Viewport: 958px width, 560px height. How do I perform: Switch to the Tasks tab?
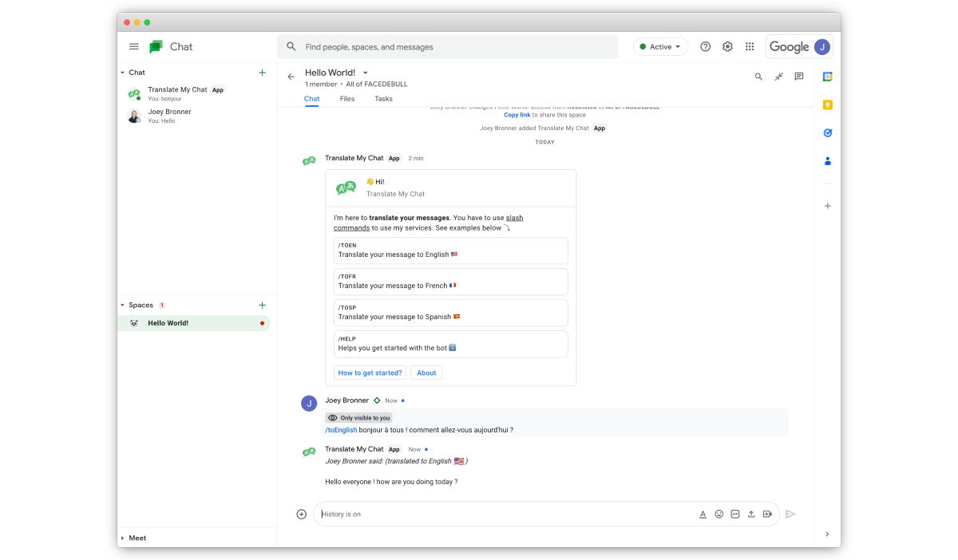383,99
